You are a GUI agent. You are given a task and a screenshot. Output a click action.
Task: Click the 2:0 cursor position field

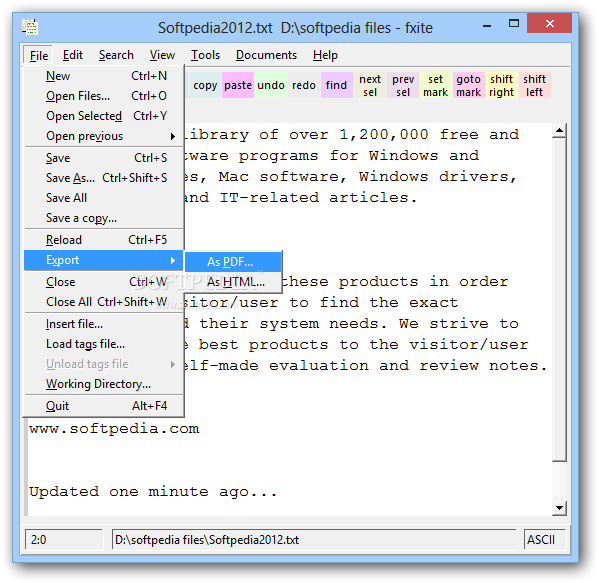[x=64, y=539]
